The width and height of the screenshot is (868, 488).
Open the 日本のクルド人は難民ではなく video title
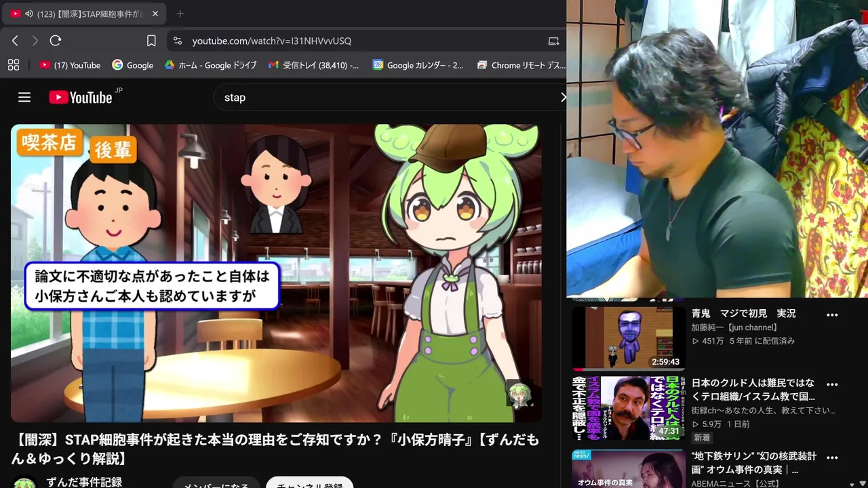(753, 390)
